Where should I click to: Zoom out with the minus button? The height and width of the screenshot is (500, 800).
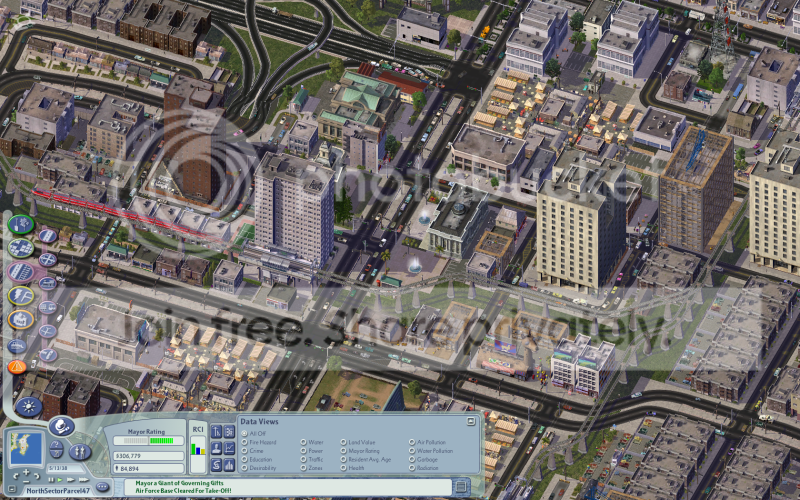tap(26, 482)
